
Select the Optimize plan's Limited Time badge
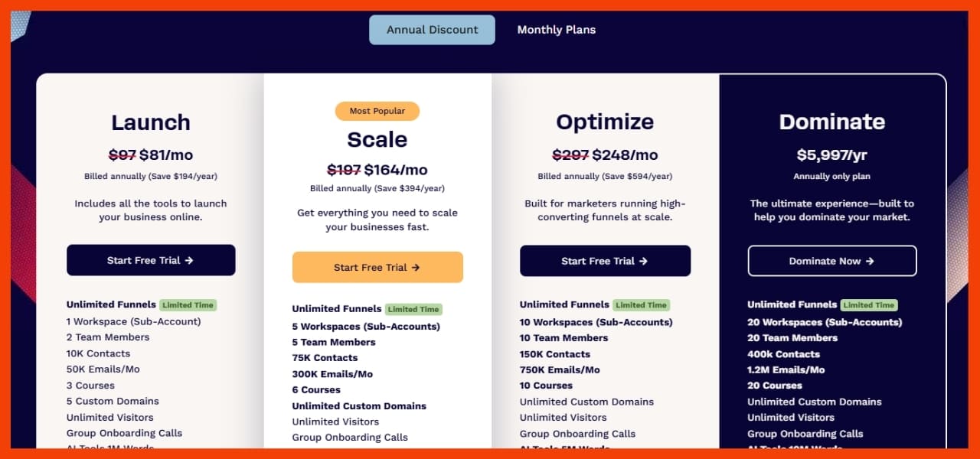click(641, 304)
